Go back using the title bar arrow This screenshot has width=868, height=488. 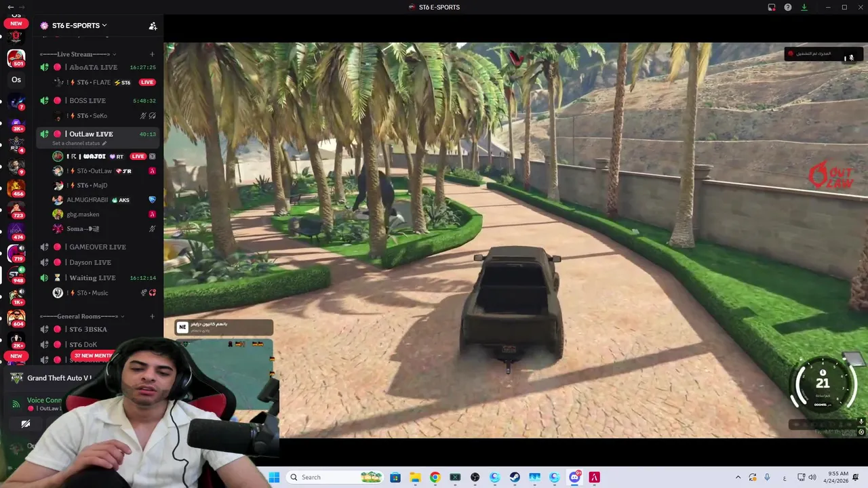10,7
